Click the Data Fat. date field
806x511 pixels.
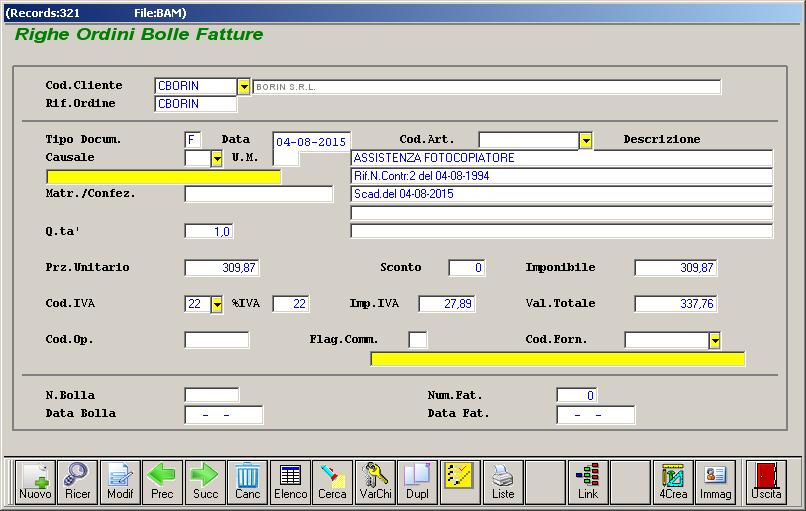point(596,414)
